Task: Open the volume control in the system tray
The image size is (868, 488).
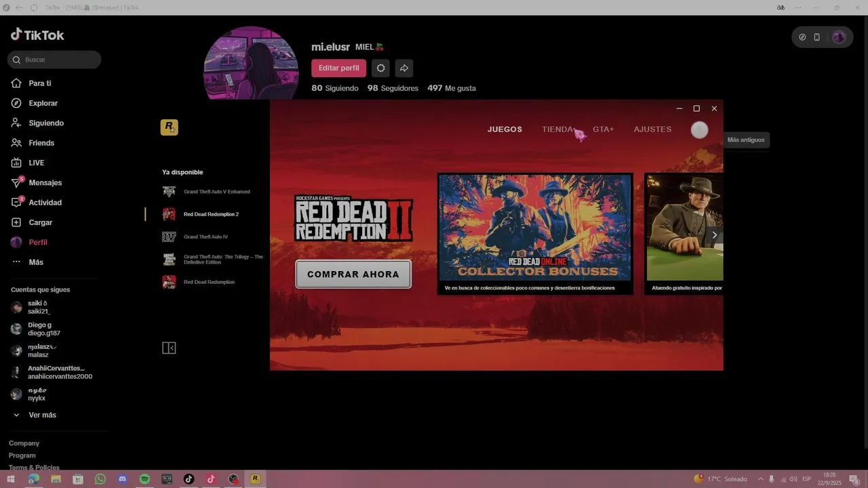Action: point(793,479)
